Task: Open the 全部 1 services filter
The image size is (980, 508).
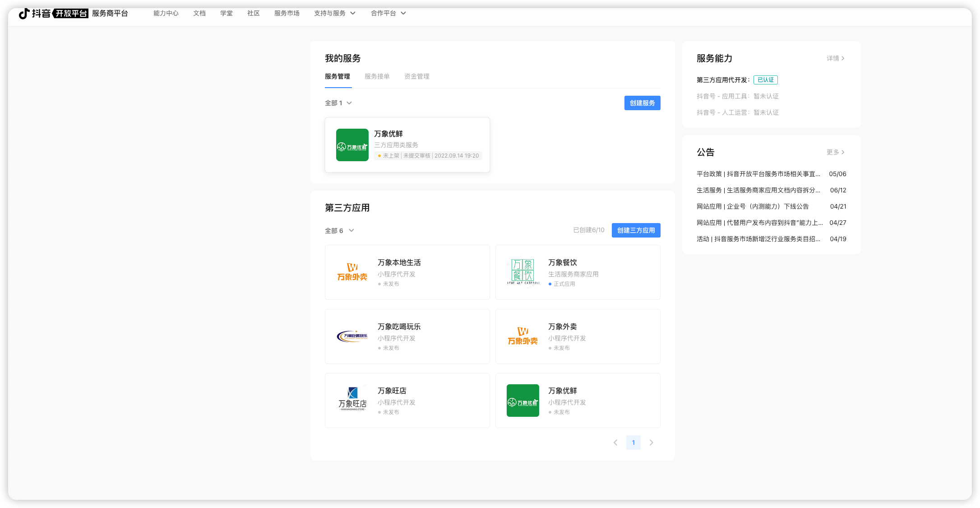Action: pos(338,103)
